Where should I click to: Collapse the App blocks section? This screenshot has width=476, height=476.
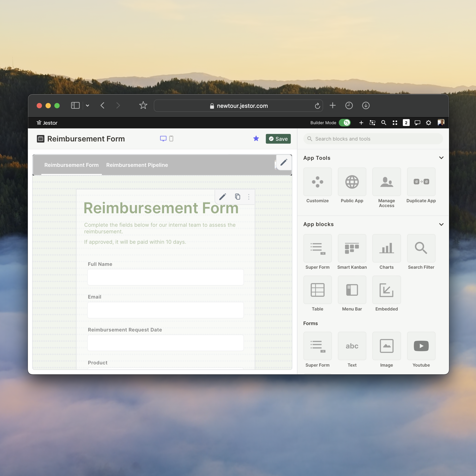tap(441, 225)
